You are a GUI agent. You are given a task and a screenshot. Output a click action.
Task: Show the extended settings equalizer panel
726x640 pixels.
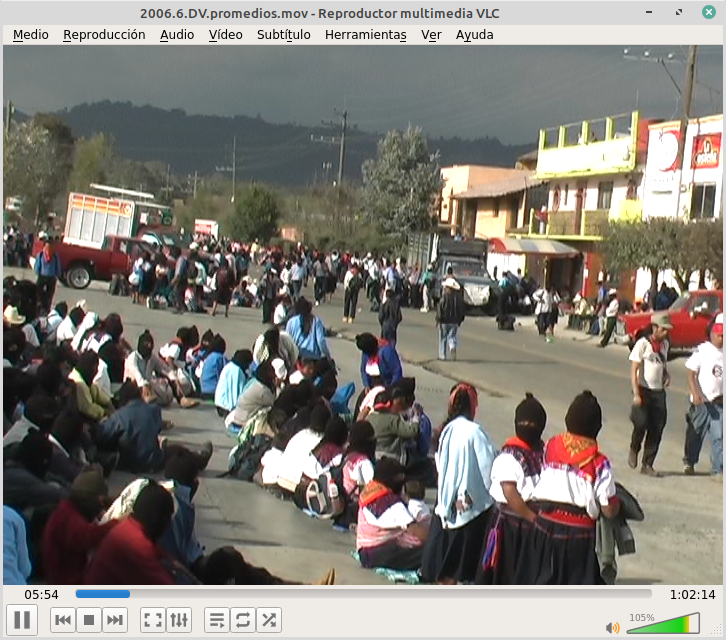click(x=179, y=620)
